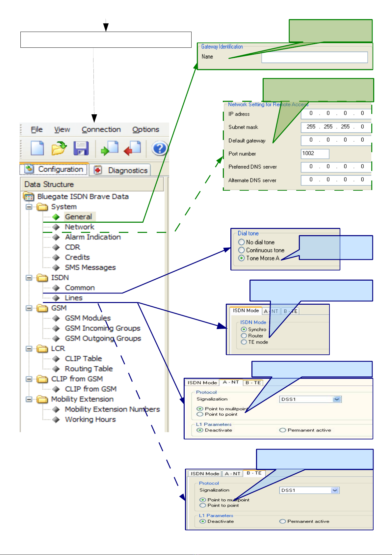
Task: Collapse the GSM folder node
Action: tap(29, 308)
